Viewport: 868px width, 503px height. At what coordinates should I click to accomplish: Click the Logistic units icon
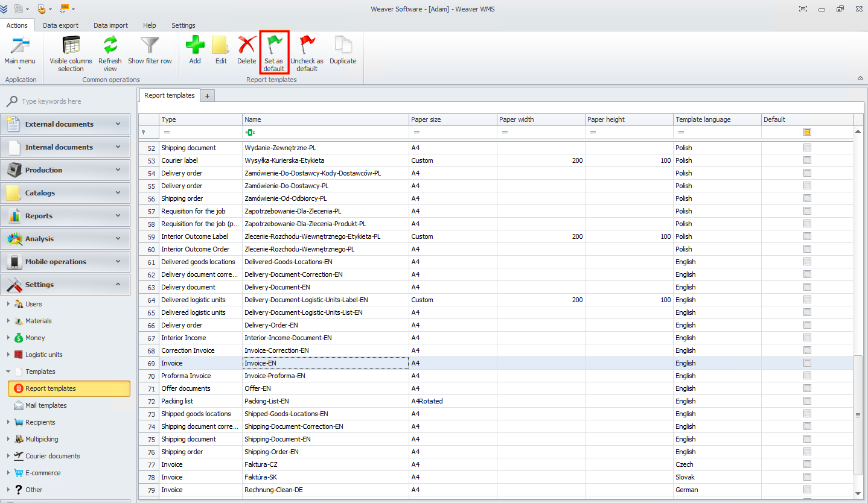point(19,355)
